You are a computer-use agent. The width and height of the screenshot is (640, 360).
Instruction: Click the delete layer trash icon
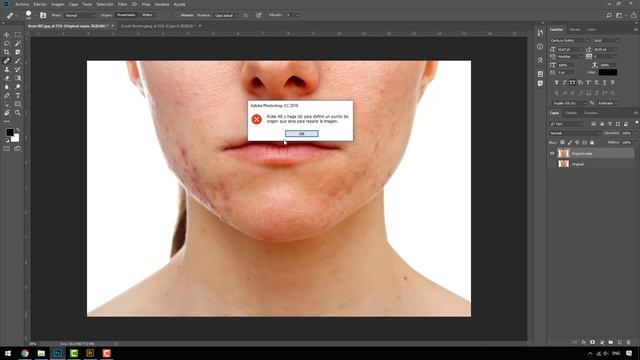(x=628, y=342)
